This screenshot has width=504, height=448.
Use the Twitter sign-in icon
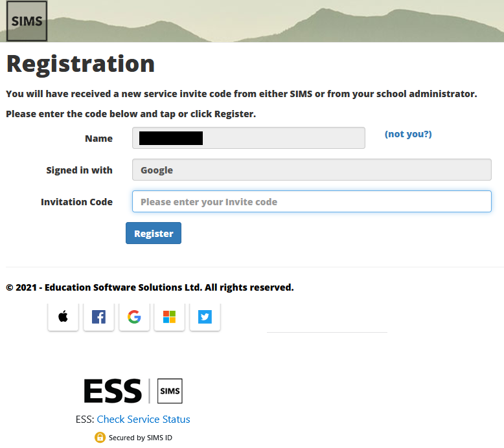(205, 317)
